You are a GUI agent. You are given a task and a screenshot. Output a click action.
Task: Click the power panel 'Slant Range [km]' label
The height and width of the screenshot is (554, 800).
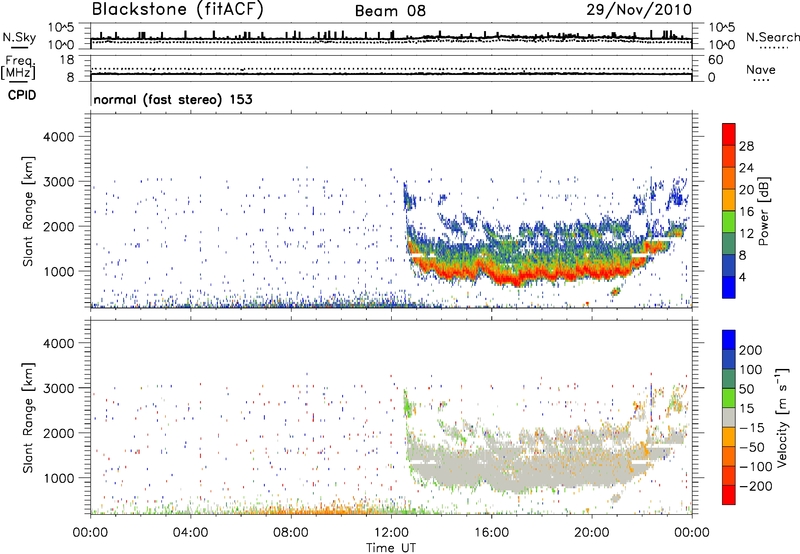pos(28,211)
